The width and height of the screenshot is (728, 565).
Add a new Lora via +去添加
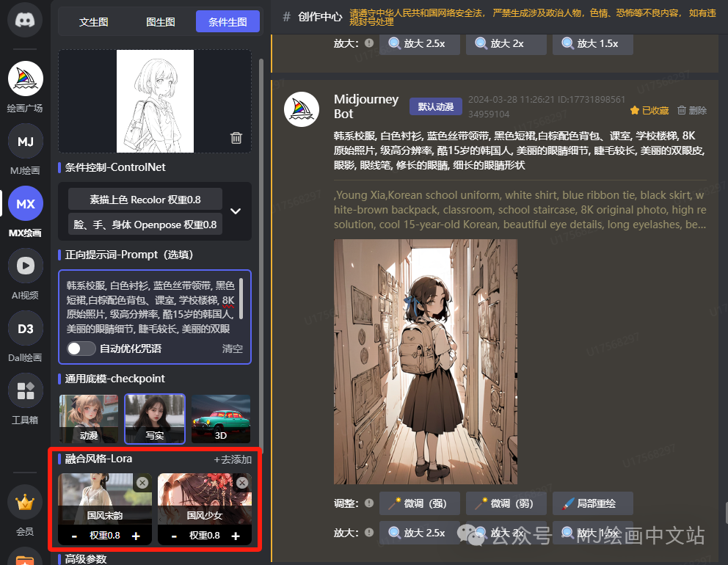click(x=233, y=459)
